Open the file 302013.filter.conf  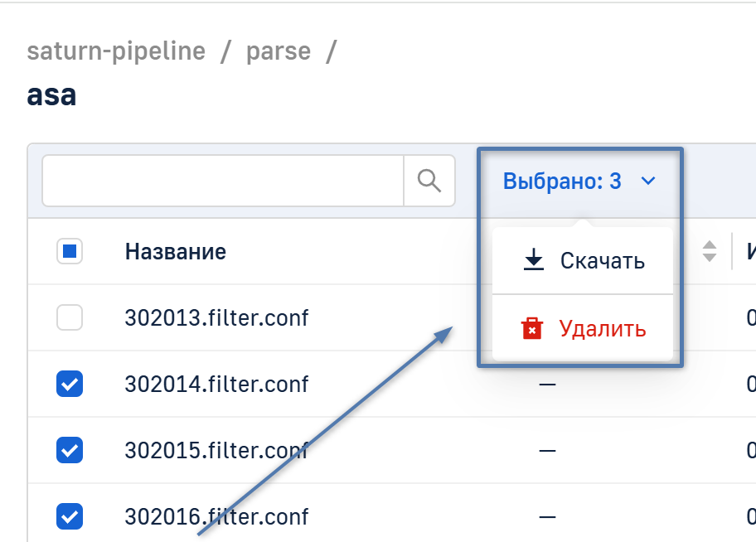point(216,317)
